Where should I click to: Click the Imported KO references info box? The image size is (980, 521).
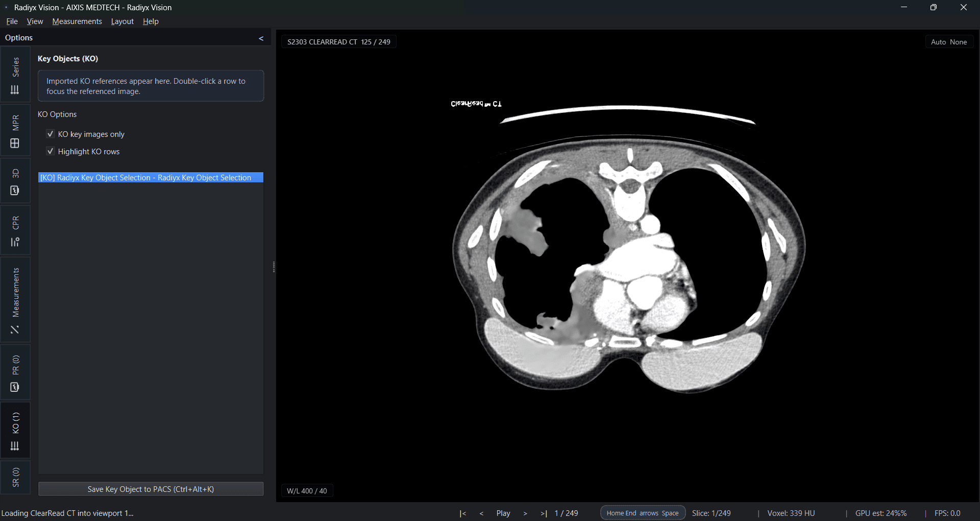[151, 86]
